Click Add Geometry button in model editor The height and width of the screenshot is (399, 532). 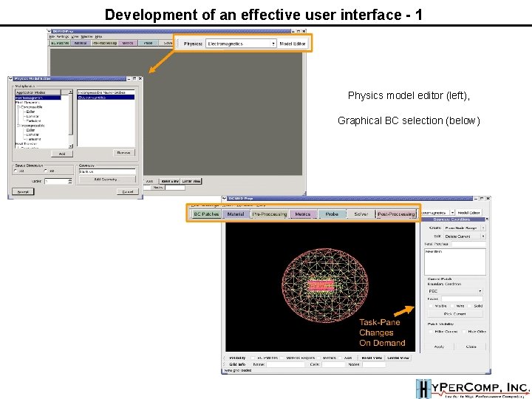106,180
